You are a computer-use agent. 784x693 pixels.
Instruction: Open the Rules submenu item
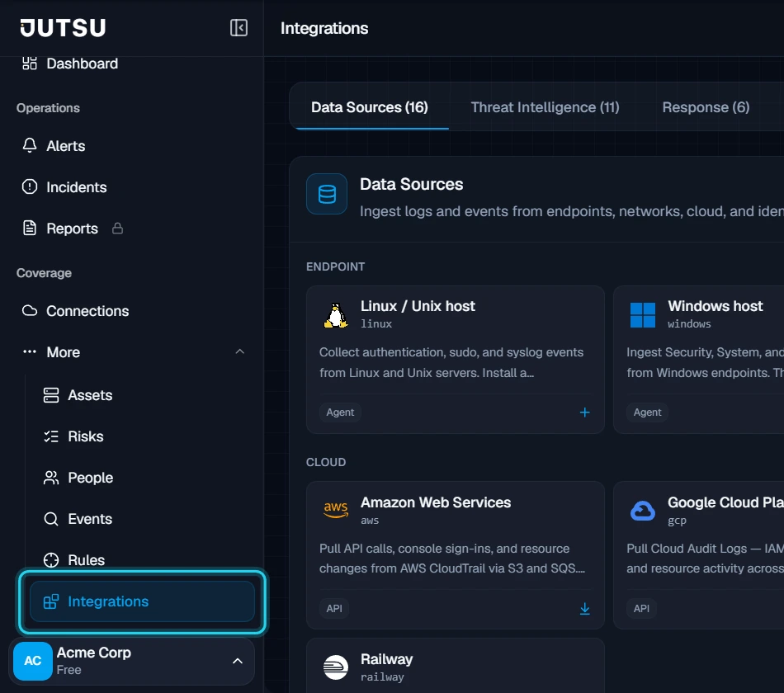(86, 560)
